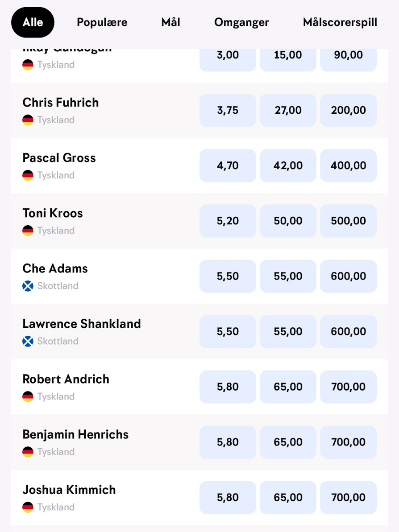This screenshot has width=399, height=532.
Task: Open Joshua Kimmich player name
Action: (69, 490)
